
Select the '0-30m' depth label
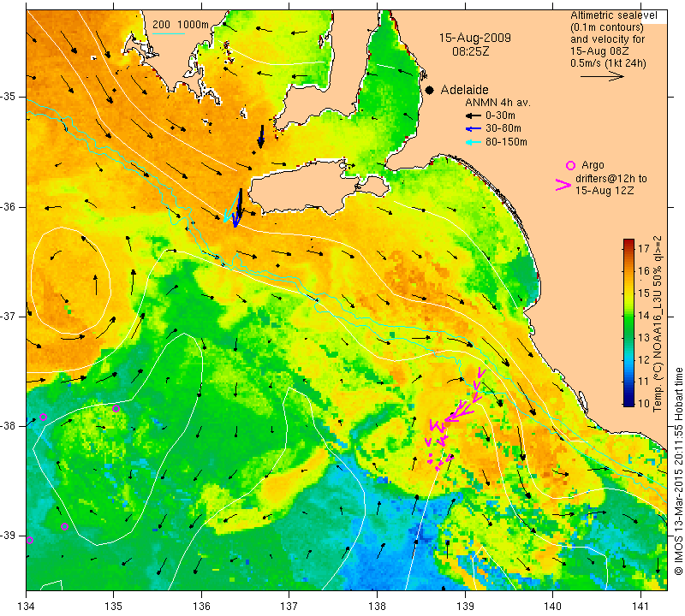pyautogui.click(x=500, y=115)
